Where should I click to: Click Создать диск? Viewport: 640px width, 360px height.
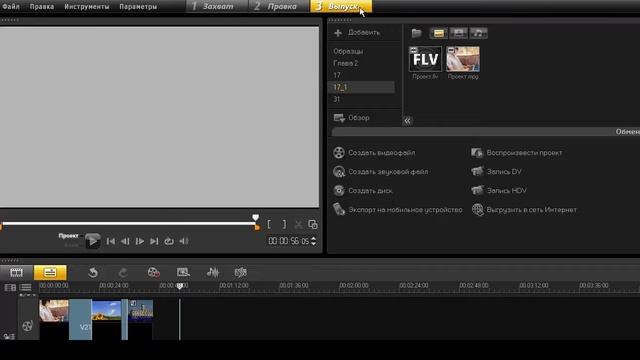coord(370,191)
